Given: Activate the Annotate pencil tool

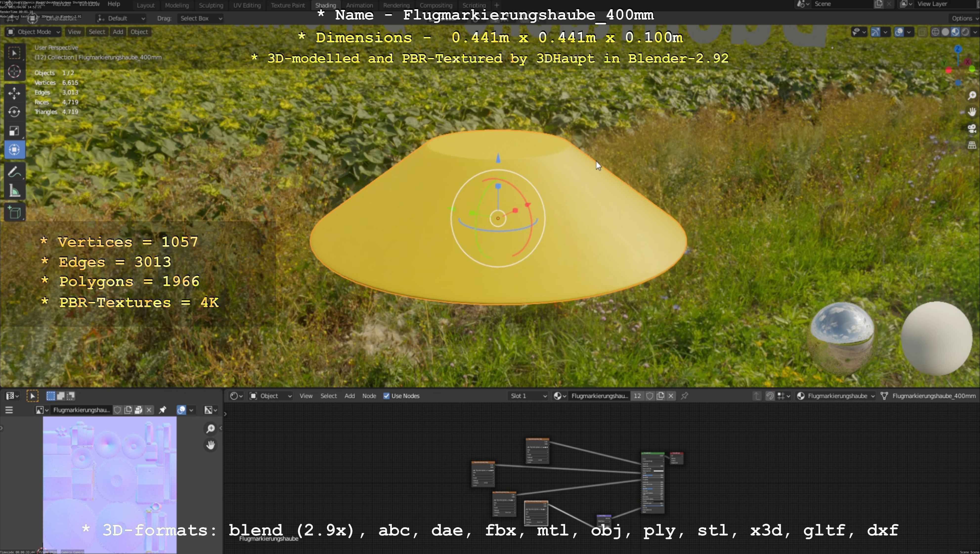Looking at the screenshot, I should click(x=14, y=172).
